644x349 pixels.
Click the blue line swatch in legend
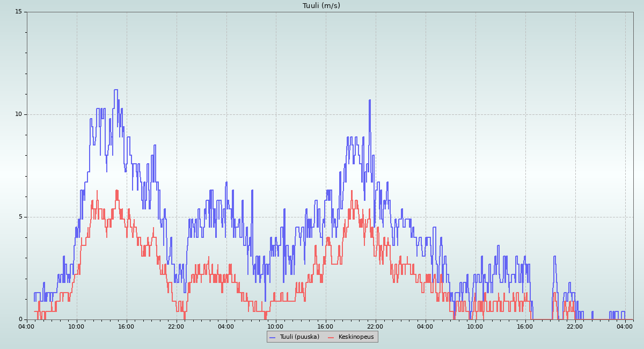click(x=272, y=337)
